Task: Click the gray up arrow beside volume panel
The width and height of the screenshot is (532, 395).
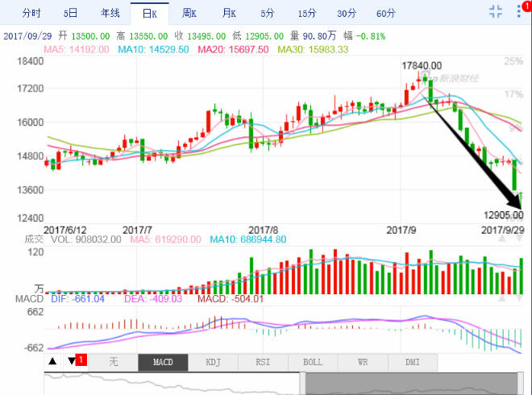Action: (x=502, y=239)
